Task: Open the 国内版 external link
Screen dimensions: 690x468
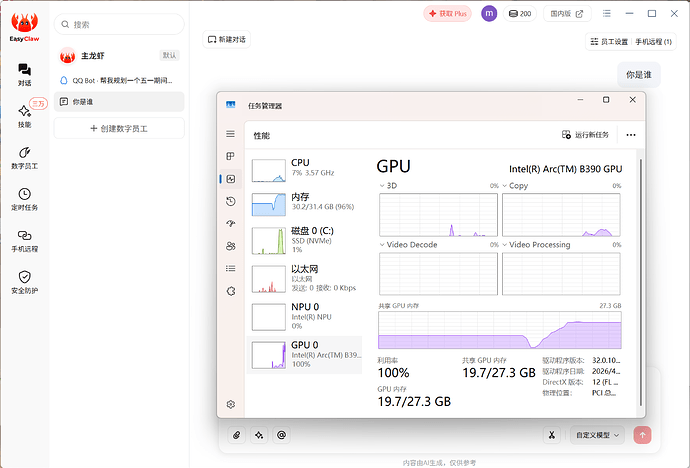Action: (x=567, y=14)
